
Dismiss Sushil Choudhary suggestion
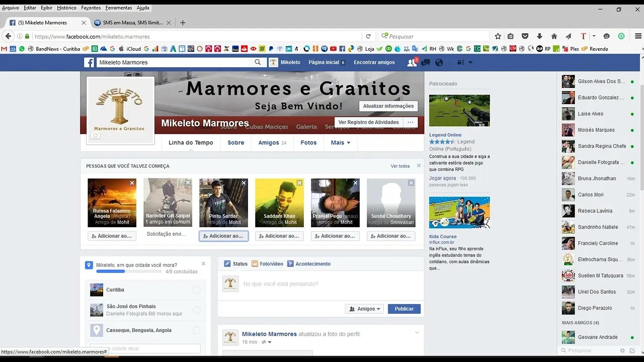[x=411, y=183]
